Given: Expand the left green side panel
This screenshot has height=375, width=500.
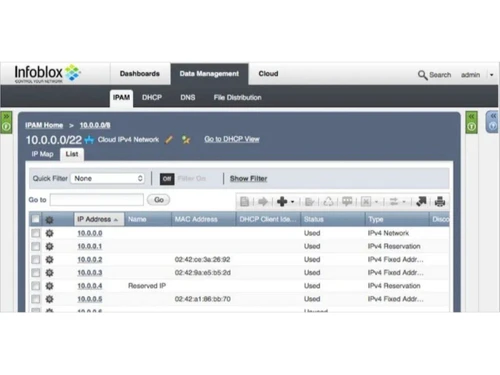Looking at the screenshot, I should [6, 116].
